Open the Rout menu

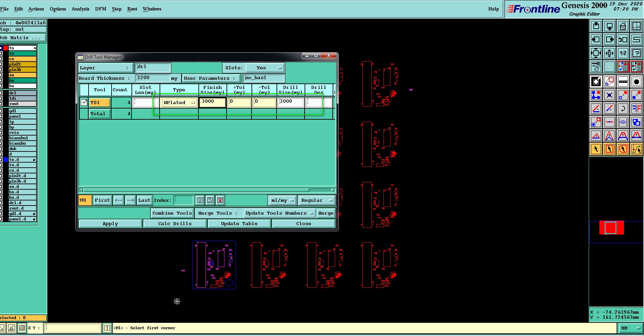coord(132,9)
